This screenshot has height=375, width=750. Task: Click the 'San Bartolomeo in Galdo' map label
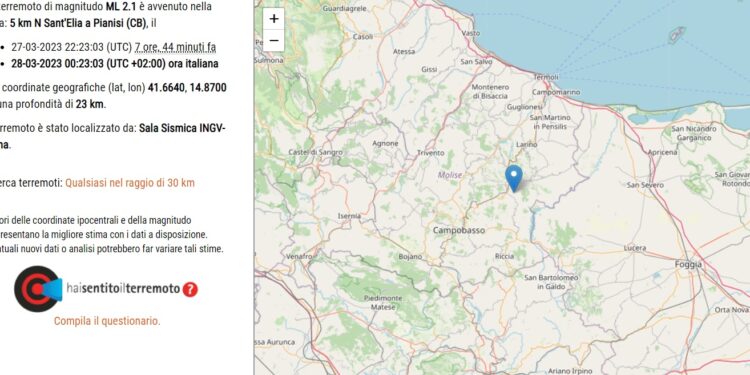551,282
